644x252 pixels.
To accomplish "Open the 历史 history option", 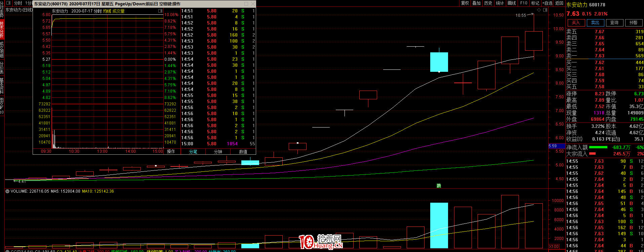I will 488,3.
